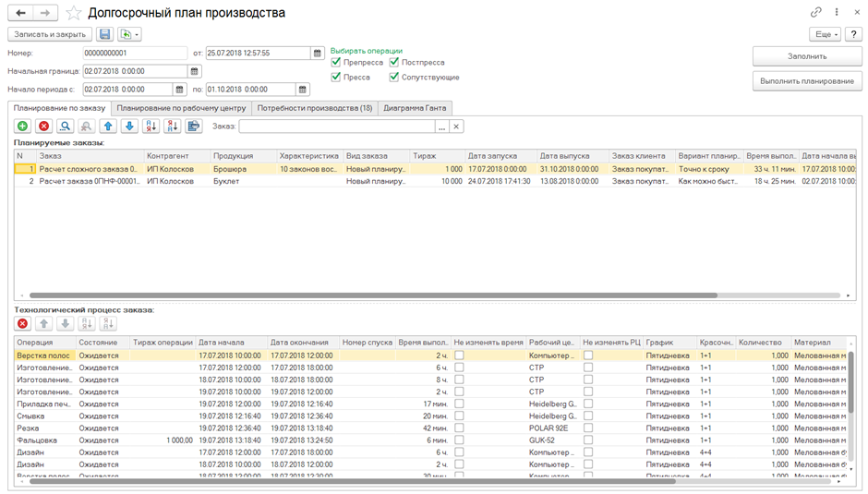
Task: Open Планирование по рабочему центру tab
Action: pyautogui.click(x=181, y=108)
